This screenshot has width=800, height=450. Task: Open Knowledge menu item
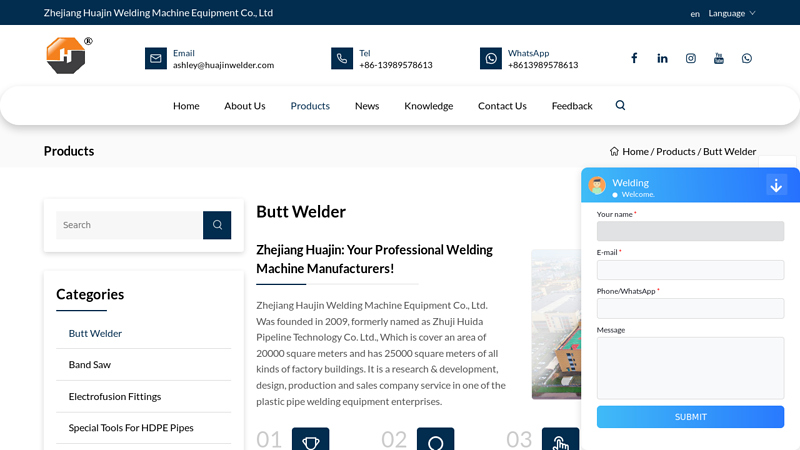click(x=429, y=106)
